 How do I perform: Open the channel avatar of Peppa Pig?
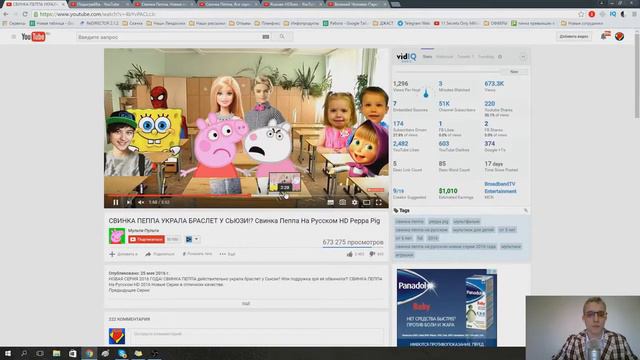pyautogui.click(x=117, y=236)
